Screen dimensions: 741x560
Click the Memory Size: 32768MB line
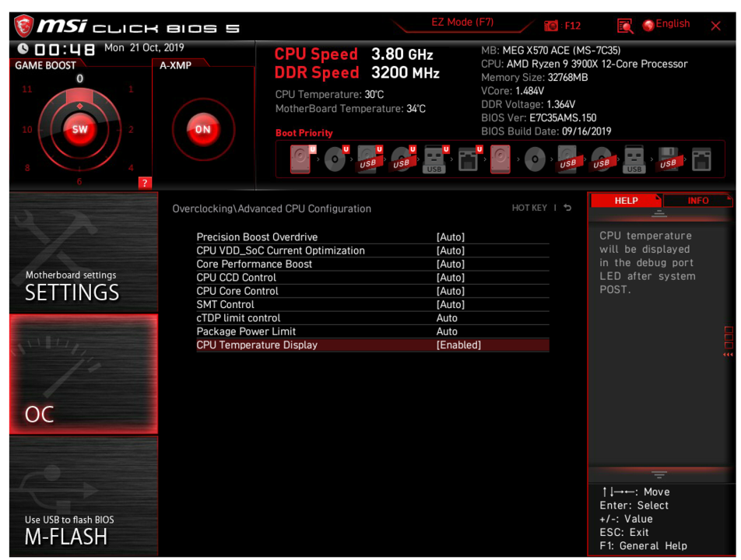click(x=535, y=78)
